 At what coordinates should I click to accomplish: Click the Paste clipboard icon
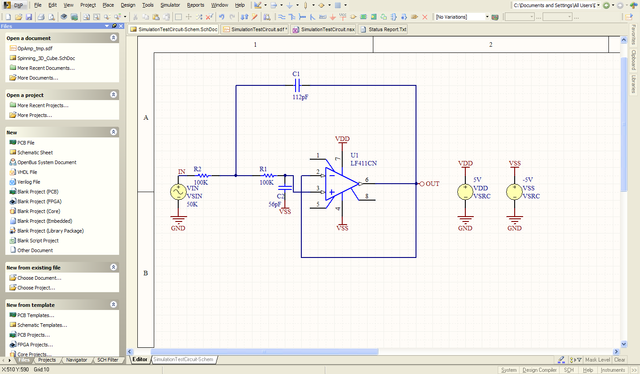pyautogui.click(x=156, y=17)
